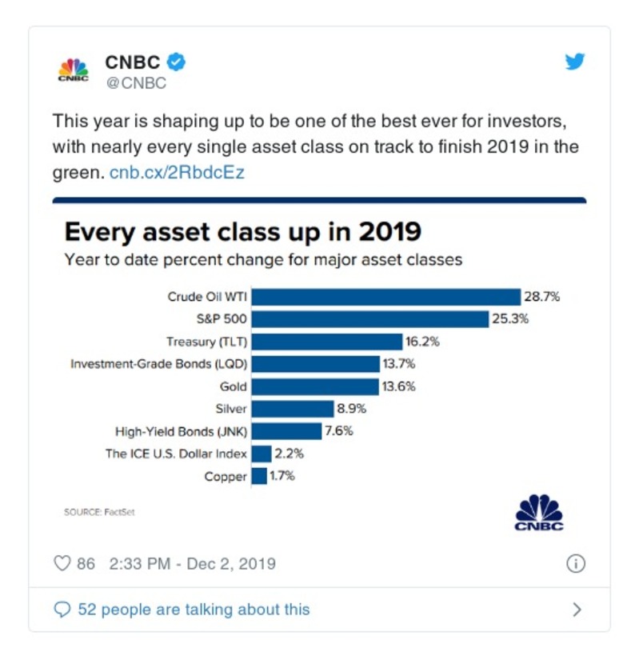
Task: Click the CNBC logo in the chart
Action: pos(539,512)
